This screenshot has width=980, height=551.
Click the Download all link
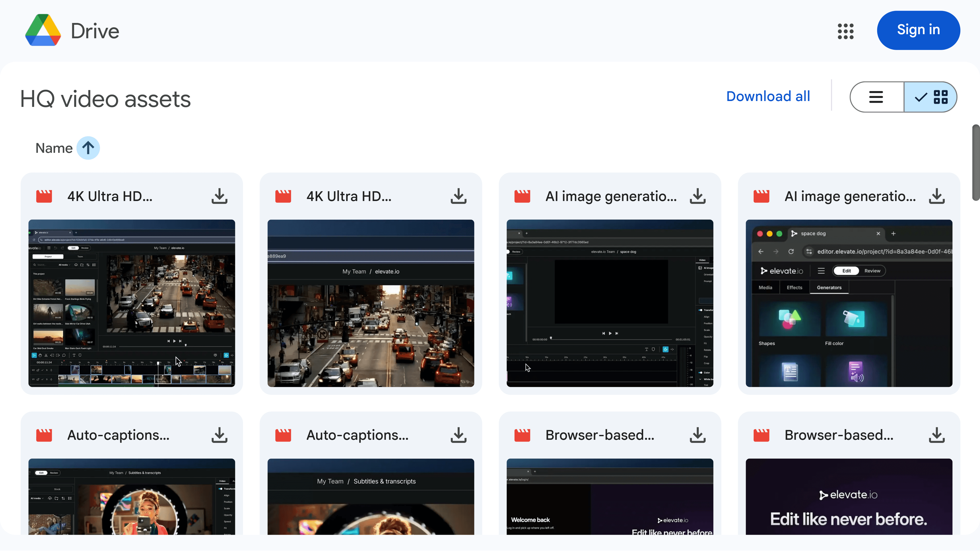coord(768,96)
